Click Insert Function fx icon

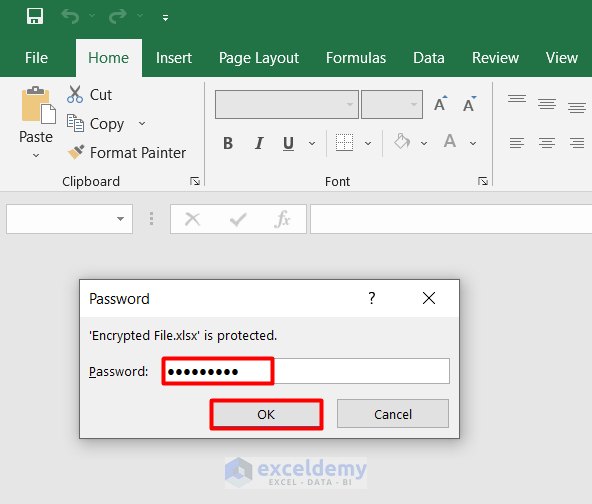click(282, 219)
